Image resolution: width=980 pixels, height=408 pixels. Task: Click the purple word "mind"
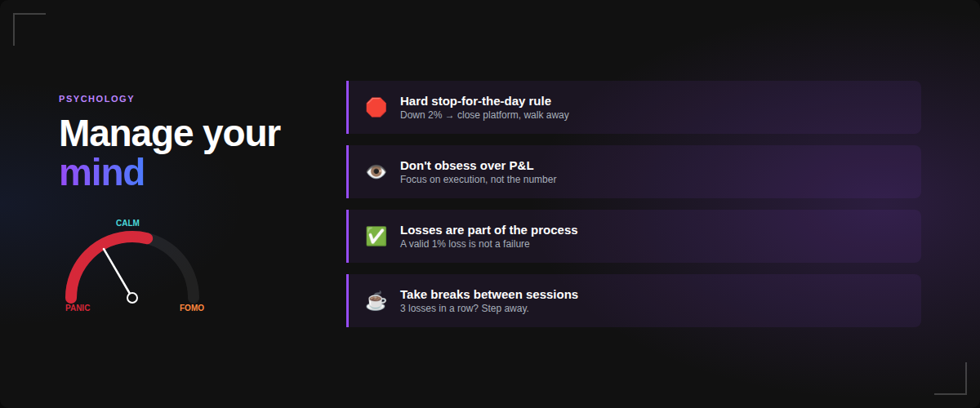pyautogui.click(x=101, y=173)
